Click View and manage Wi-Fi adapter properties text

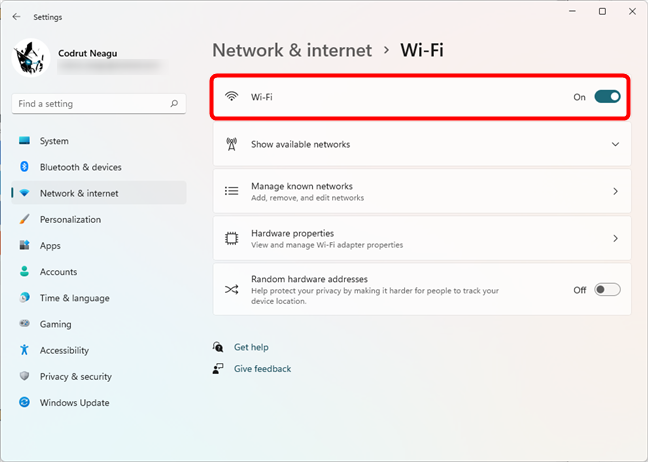pyautogui.click(x=327, y=245)
